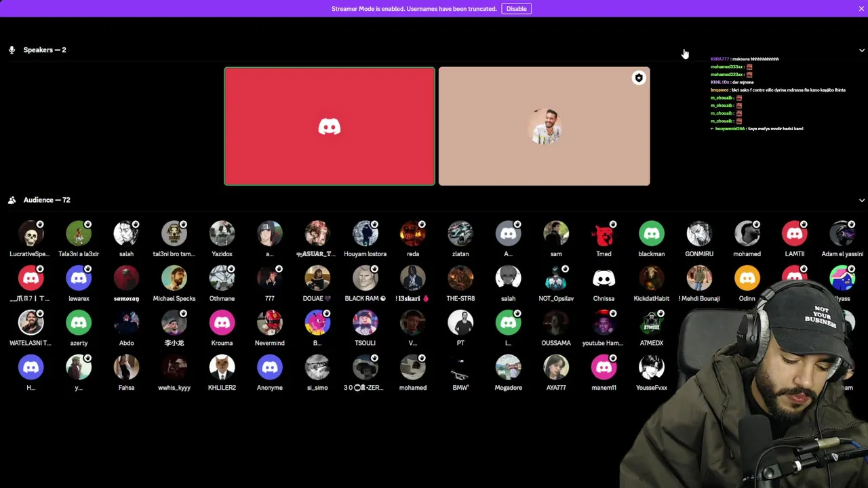Open Tala3ni a la3xir avatar
868x488 pixels.
tap(79, 234)
